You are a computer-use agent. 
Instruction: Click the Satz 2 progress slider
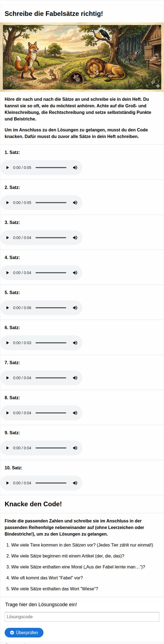[x=51, y=203]
